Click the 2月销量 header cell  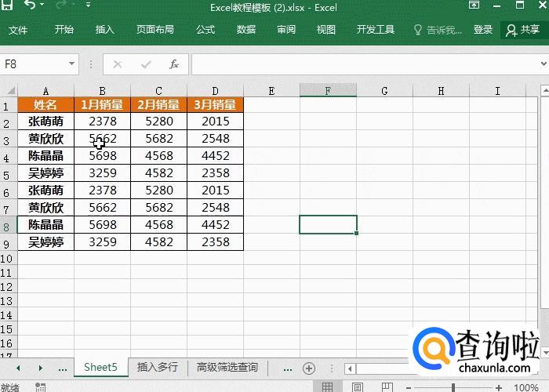coord(158,104)
